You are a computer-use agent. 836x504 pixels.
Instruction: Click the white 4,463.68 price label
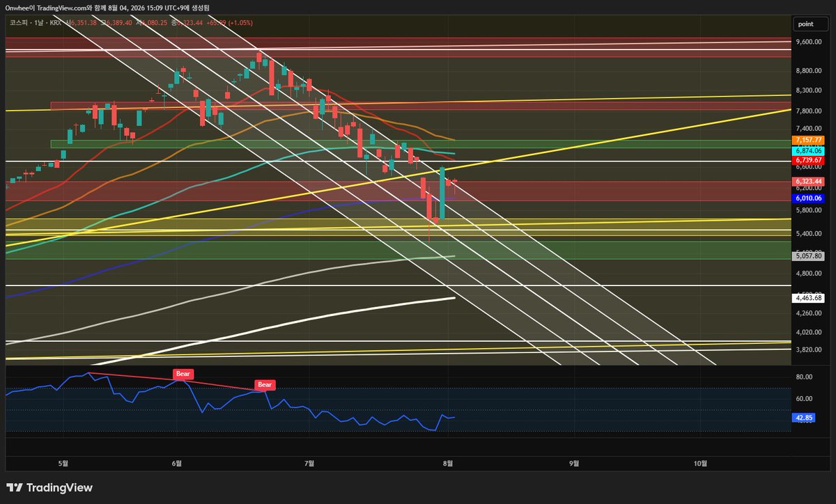click(810, 298)
